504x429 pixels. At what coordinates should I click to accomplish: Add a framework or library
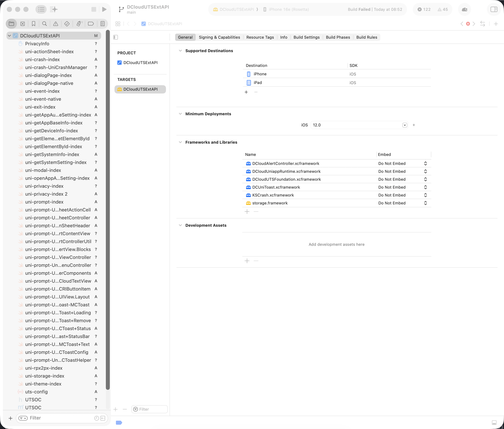tap(247, 212)
